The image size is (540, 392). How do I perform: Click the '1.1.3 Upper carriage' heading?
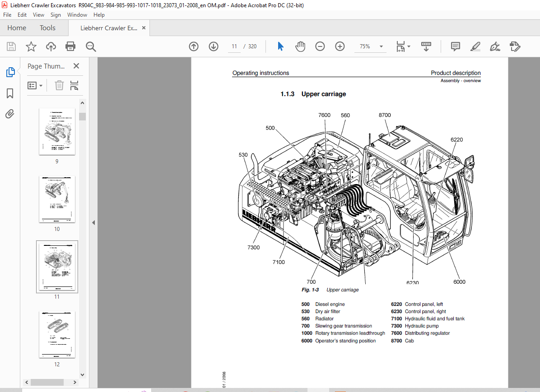pos(313,94)
